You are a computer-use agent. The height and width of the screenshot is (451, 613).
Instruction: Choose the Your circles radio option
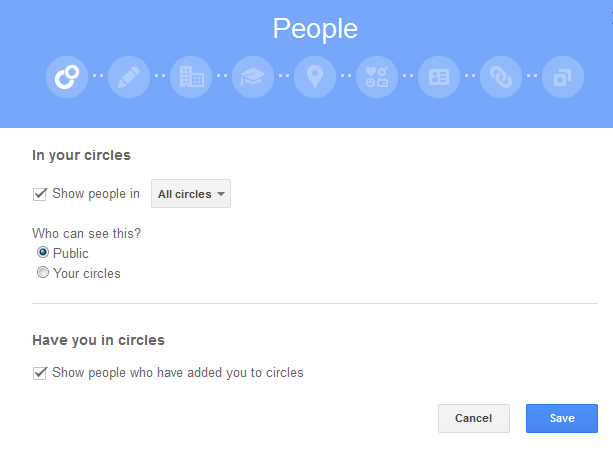point(43,272)
